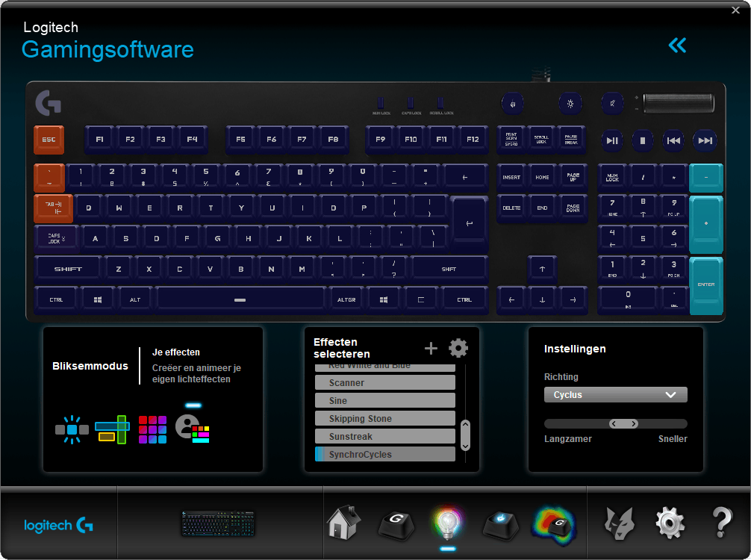Collapse panel with double chevron arrow

[x=677, y=46]
